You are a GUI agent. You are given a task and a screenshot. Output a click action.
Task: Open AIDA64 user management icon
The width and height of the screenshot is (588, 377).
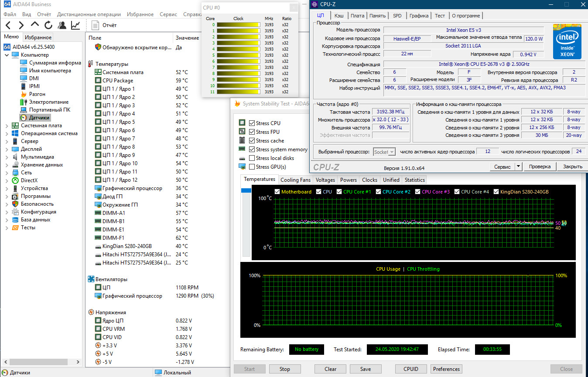click(x=62, y=25)
